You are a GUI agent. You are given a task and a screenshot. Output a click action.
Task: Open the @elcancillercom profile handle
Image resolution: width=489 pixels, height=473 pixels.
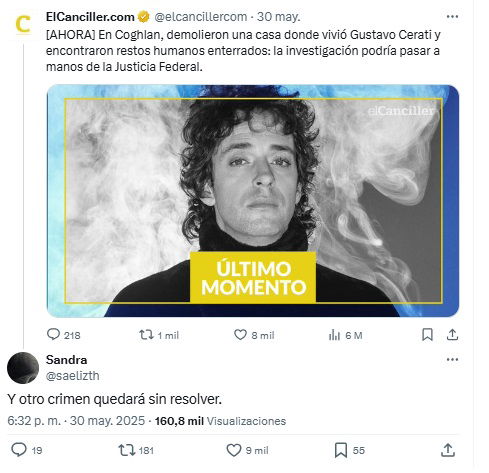click(x=201, y=17)
